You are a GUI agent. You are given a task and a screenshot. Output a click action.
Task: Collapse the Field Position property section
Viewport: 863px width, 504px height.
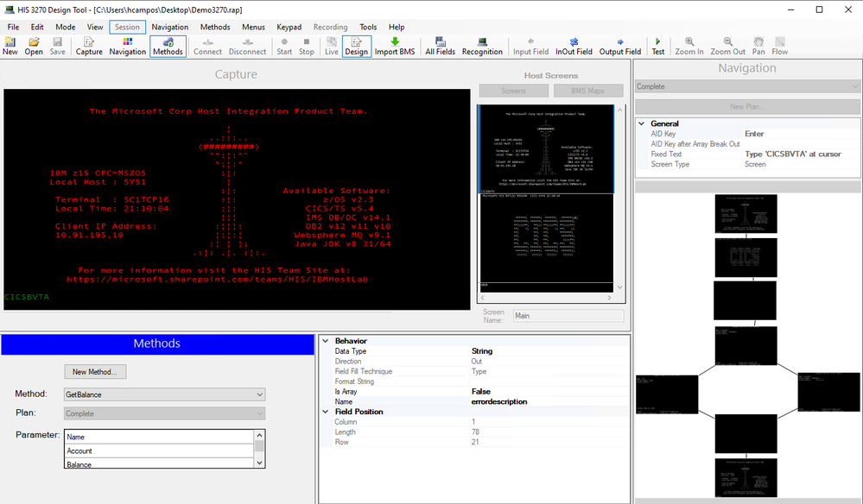[326, 412]
